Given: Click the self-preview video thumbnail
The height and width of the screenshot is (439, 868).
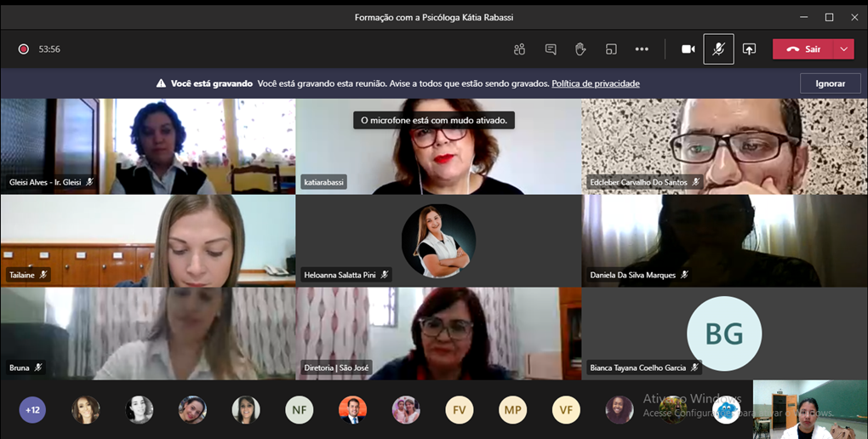Looking at the screenshot, I should click(809, 409).
